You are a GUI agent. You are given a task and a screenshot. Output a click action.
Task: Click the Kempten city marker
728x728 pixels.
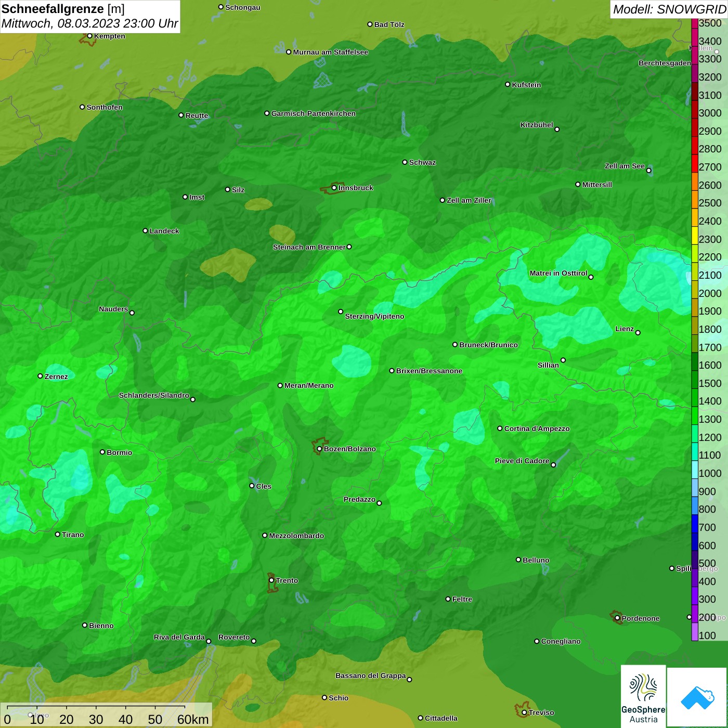coord(89,36)
